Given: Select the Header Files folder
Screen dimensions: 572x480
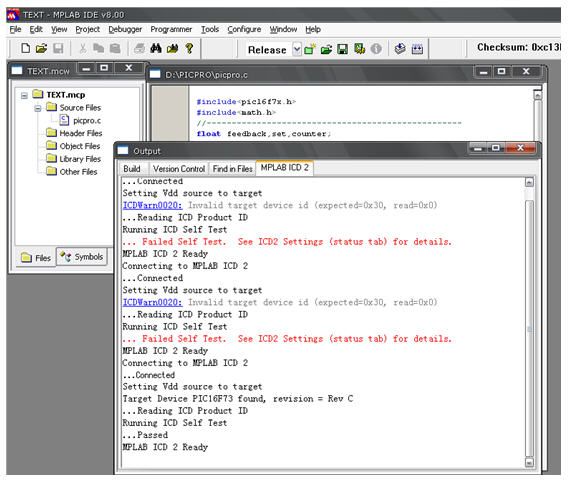Looking at the screenshot, I should coord(81,133).
